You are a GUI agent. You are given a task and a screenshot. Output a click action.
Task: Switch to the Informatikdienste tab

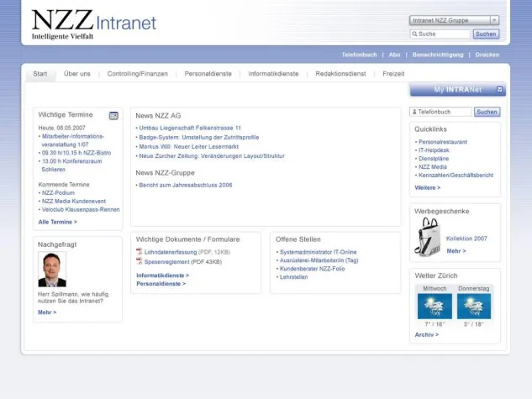point(273,74)
